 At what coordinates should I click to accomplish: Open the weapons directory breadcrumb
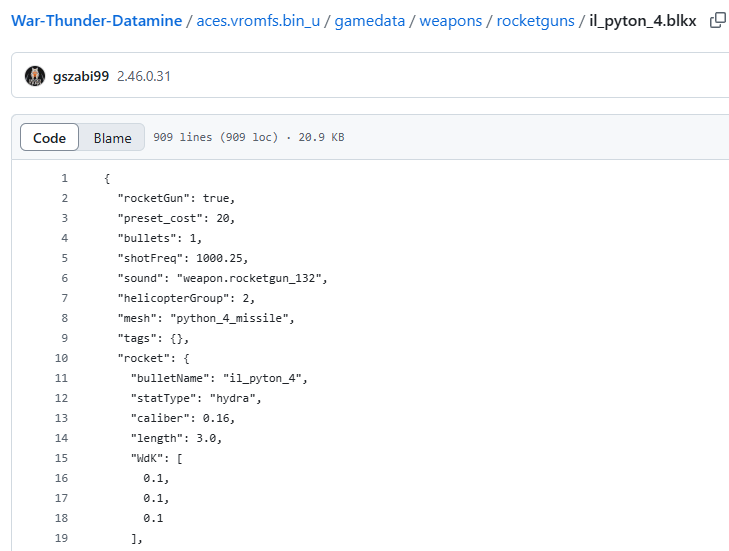(451, 21)
